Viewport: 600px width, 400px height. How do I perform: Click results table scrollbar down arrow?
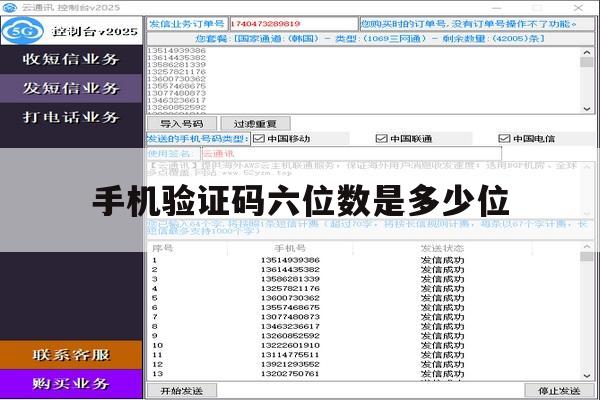[587, 376]
